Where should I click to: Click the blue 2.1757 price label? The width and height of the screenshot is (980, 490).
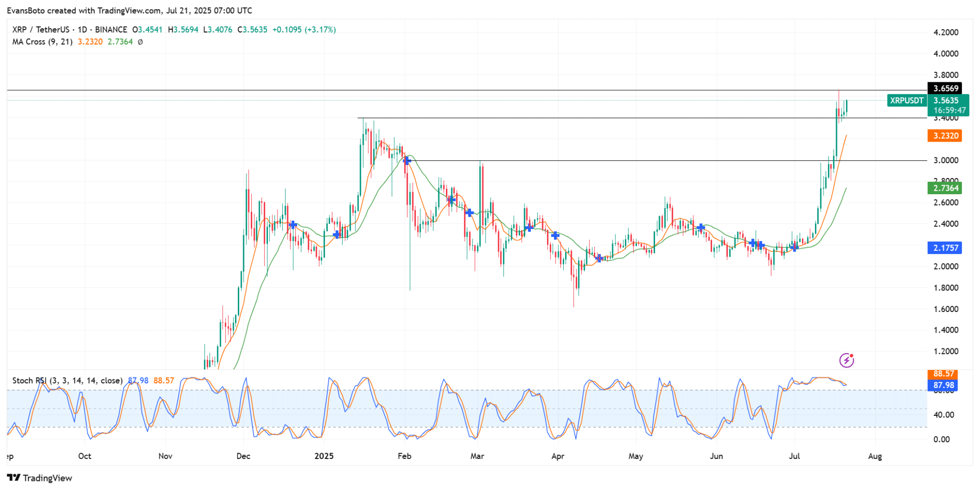[x=944, y=248]
